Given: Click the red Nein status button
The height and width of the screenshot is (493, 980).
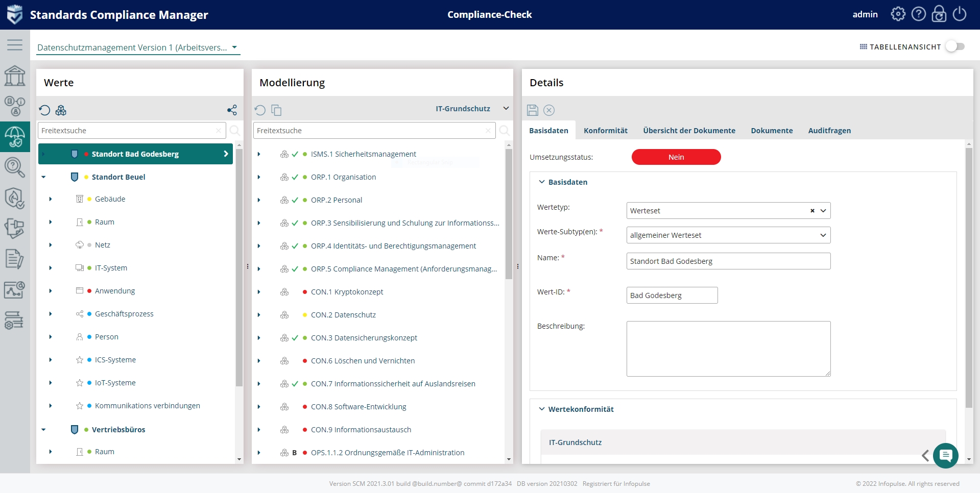Looking at the screenshot, I should coord(676,157).
